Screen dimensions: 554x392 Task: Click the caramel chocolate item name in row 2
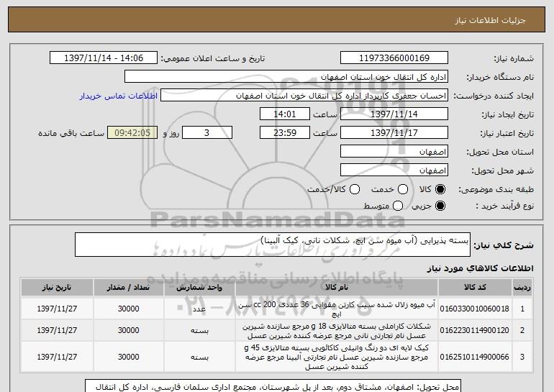(x=337, y=331)
